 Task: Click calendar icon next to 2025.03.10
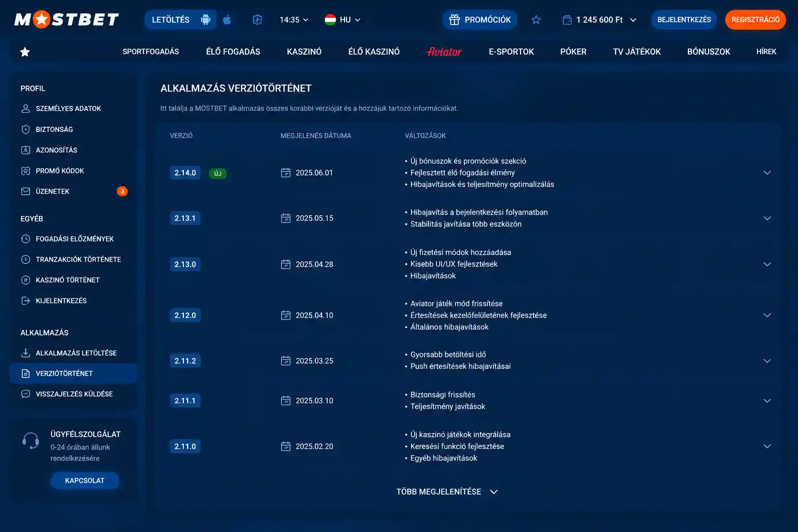tap(286, 401)
